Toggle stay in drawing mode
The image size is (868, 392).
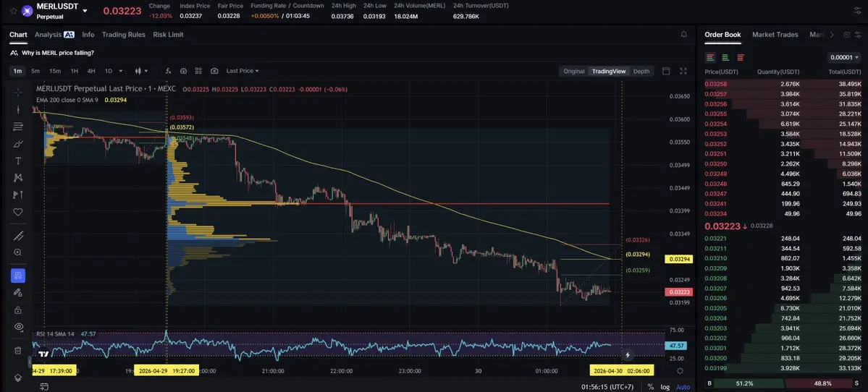point(17,292)
